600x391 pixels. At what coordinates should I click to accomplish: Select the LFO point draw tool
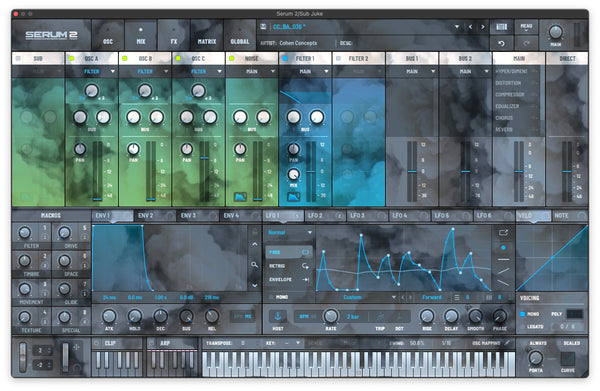[x=503, y=248]
